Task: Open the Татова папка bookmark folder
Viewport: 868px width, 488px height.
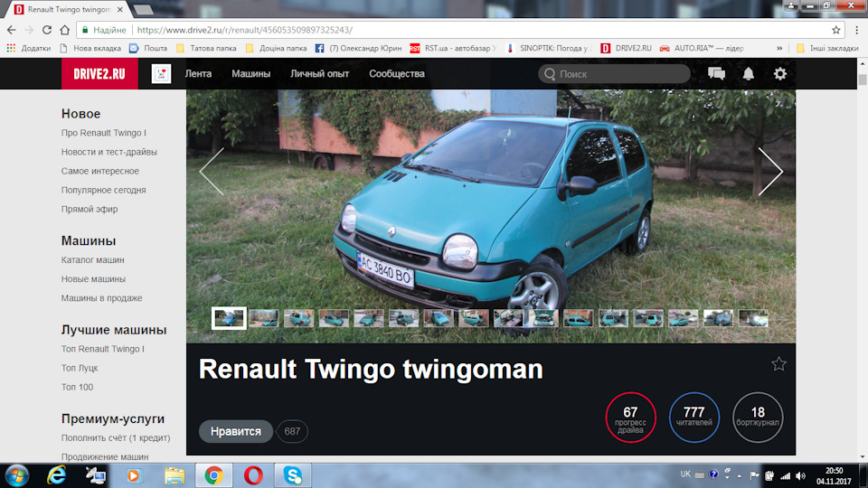Action: [x=206, y=48]
